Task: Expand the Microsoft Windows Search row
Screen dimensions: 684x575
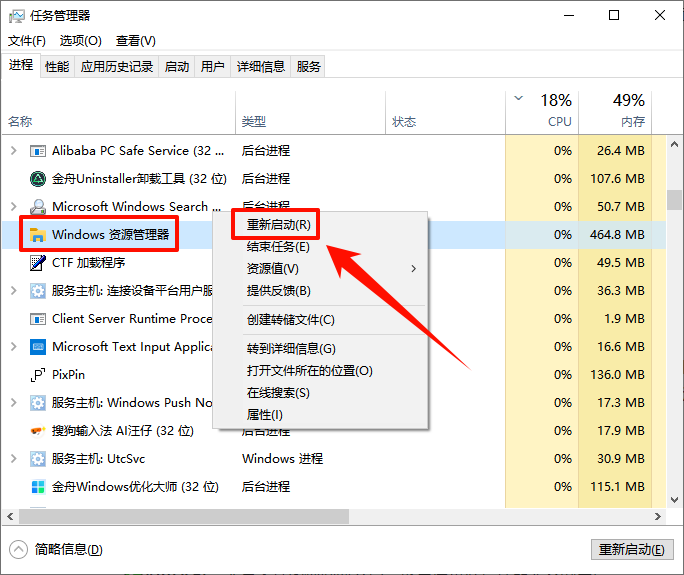Action: (14, 207)
